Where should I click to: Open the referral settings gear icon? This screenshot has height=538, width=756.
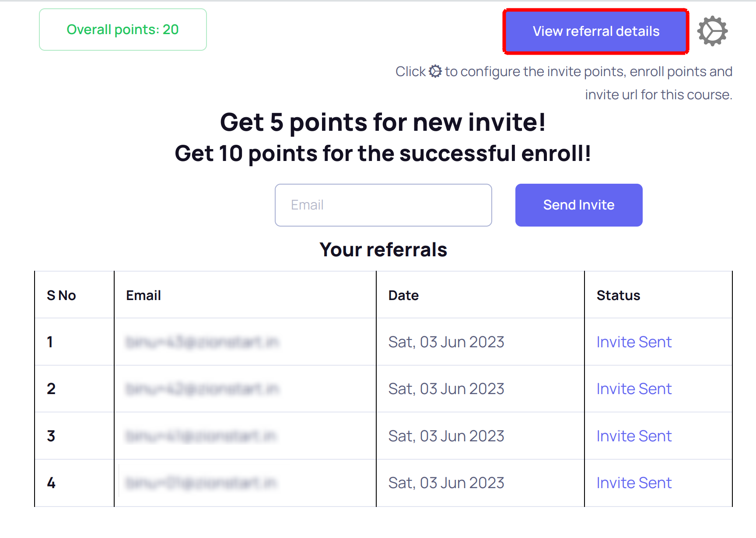[x=712, y=31]
